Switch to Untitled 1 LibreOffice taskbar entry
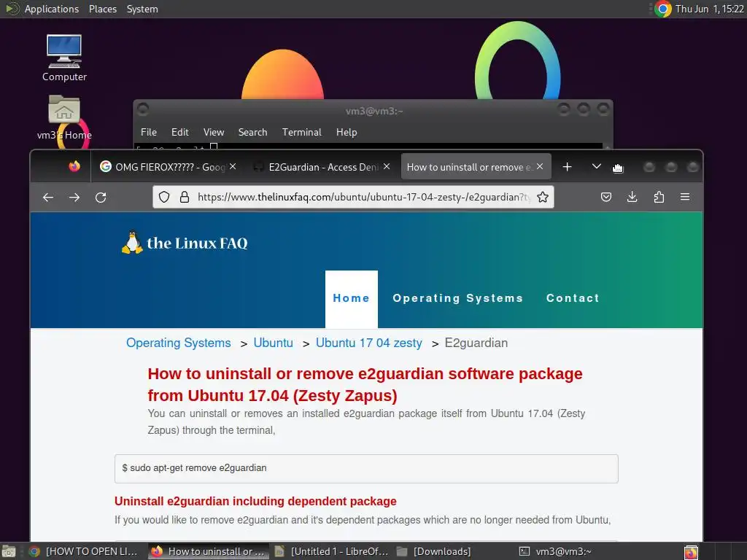Image resolution: width=747 pixels, height=560 pixels. (332, 551)
